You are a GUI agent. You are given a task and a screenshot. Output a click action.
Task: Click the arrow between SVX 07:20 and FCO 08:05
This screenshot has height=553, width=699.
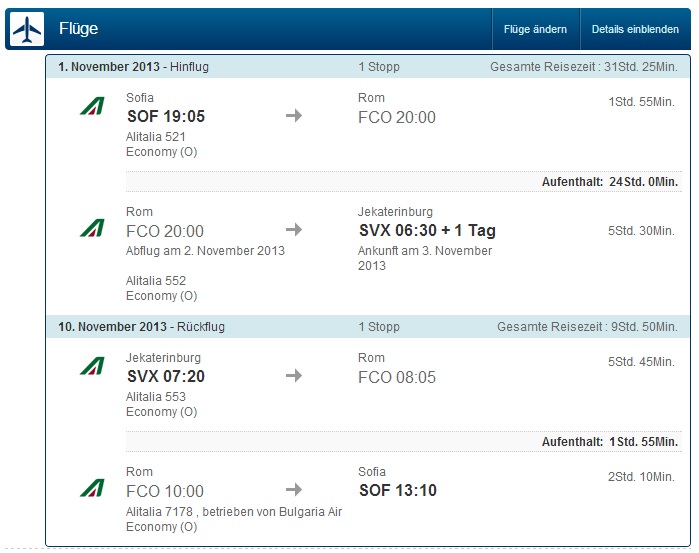coord(294,376)
